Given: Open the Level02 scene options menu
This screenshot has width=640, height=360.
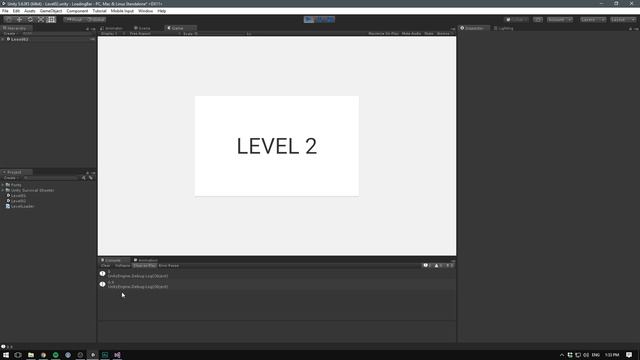Looking at the screenshot, I should click(92, 39).
